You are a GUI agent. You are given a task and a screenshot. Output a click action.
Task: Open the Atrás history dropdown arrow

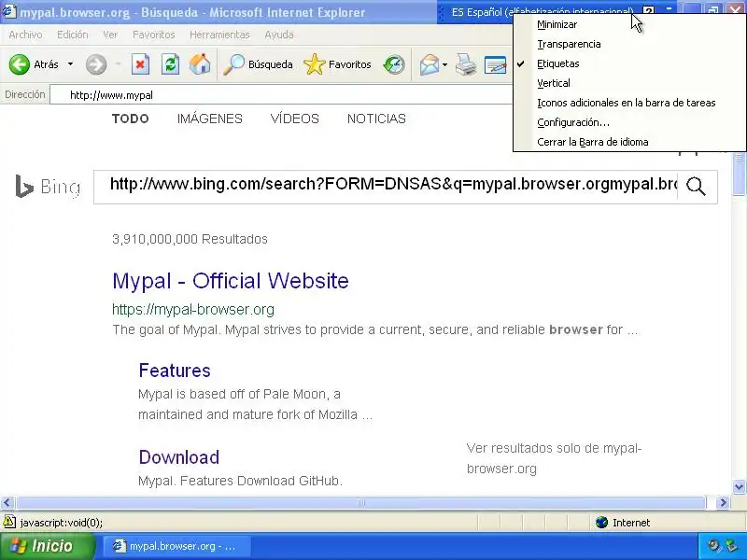(x=70, y=63)
